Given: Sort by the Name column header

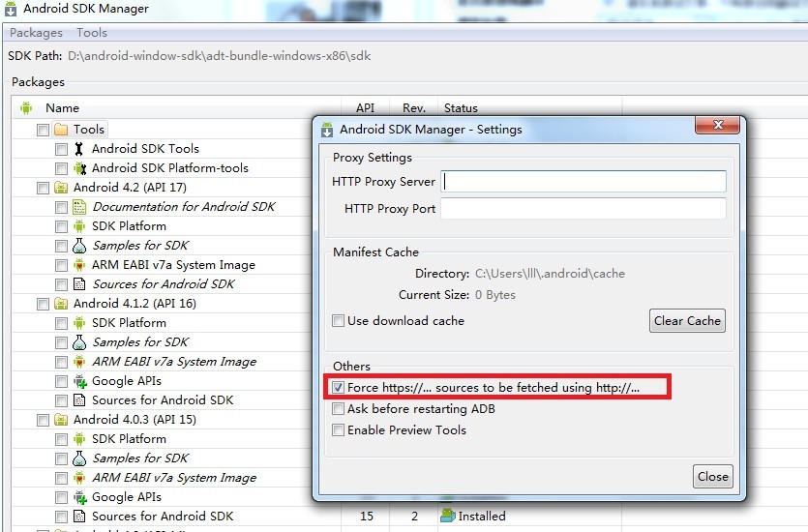Looking at the screenshot, I should pos(62,108).
